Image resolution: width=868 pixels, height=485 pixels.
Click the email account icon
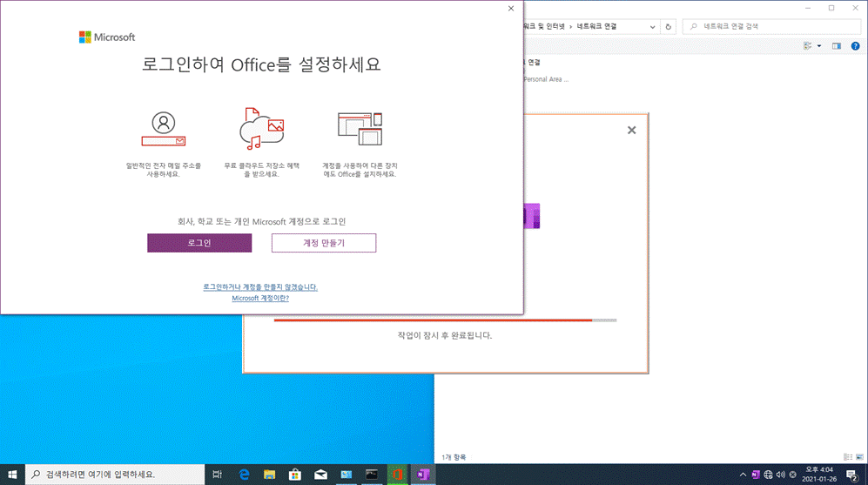point(164,129)
